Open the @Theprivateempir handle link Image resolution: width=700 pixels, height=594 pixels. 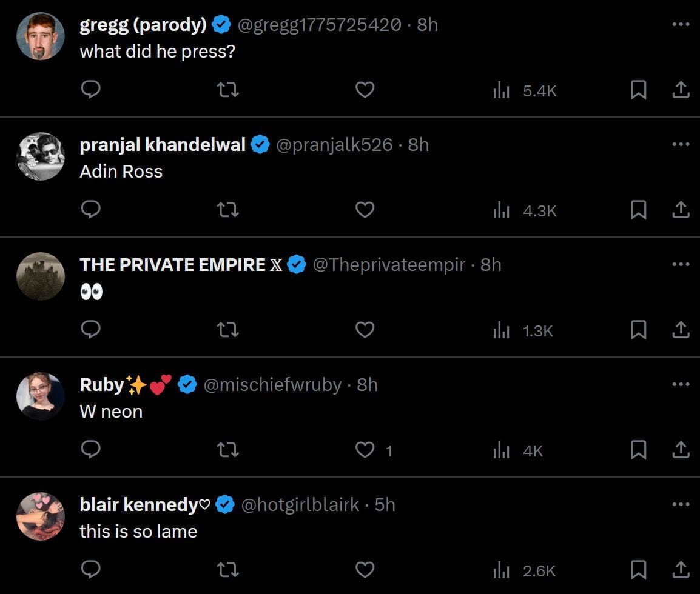pyautogui.click(x=389, y=265)
